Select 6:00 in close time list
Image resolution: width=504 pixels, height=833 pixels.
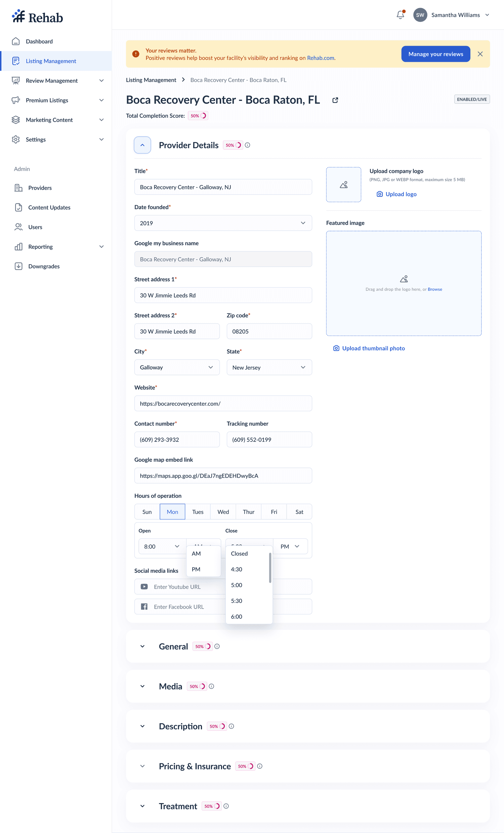coord(248,617)
